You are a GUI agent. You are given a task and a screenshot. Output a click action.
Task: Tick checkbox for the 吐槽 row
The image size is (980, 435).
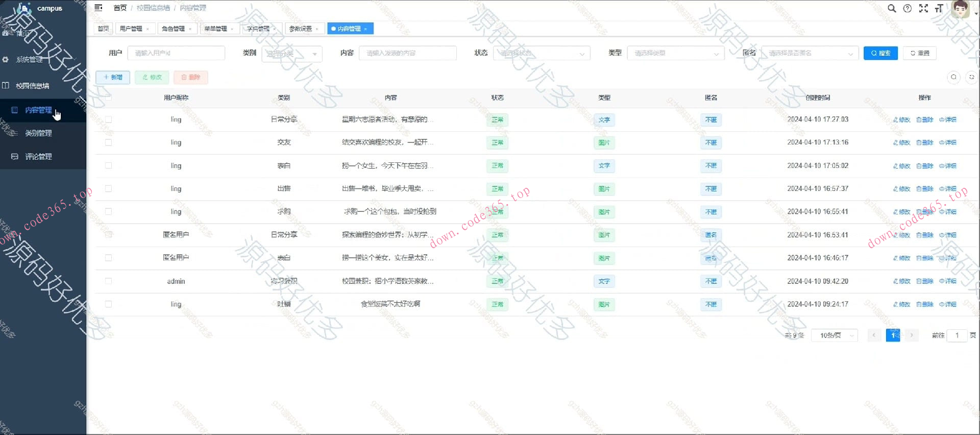108,304
